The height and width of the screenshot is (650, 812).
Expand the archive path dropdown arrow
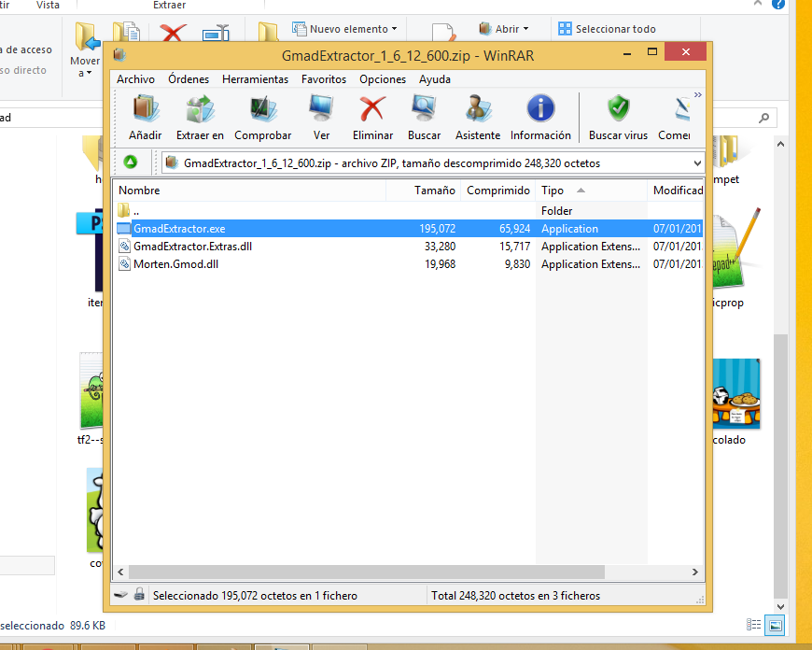(697, 163)
